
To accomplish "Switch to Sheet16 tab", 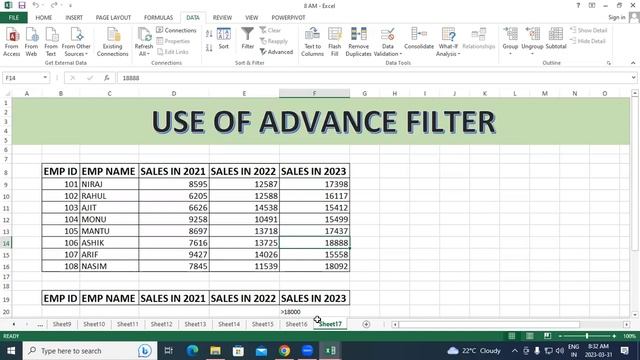I will 296,324.
